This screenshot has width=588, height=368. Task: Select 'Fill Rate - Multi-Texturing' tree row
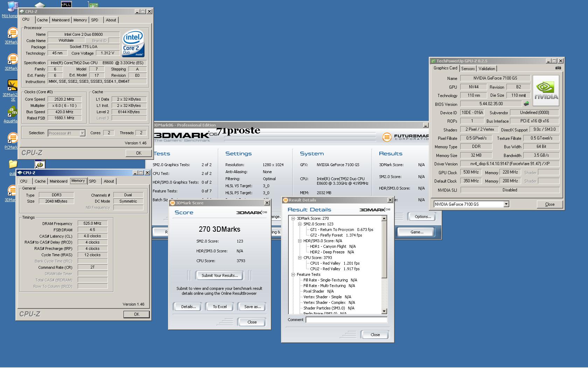point(329,286)
